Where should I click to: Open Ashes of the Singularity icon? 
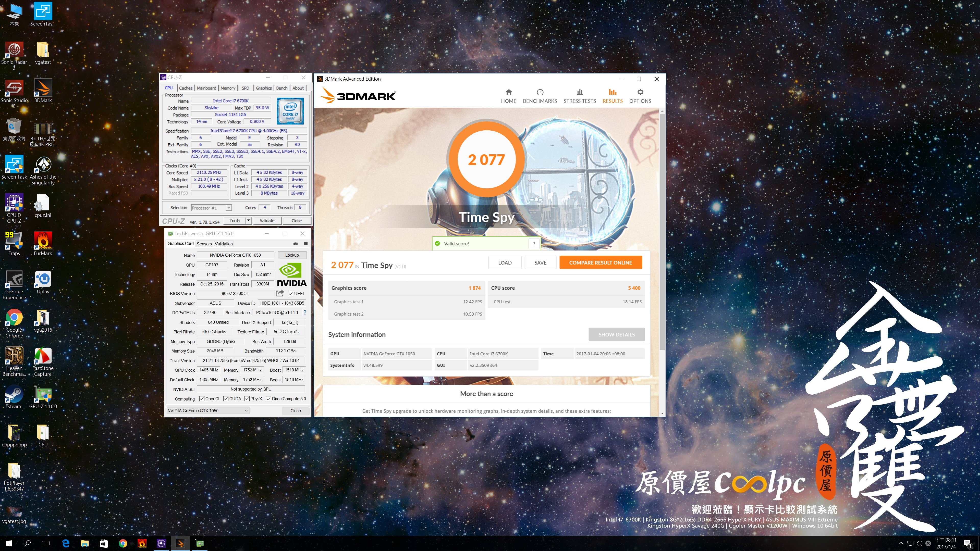pos(43,170)
